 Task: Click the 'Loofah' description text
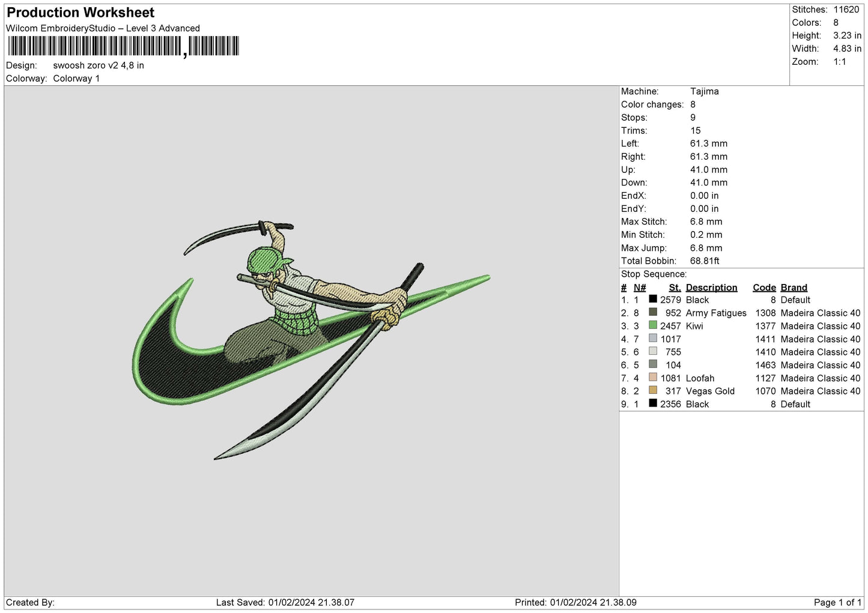point(700,378)
